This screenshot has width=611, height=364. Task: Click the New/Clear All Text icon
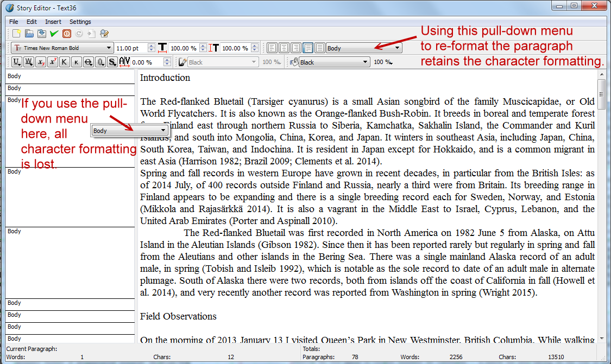(x=16, y=34)
